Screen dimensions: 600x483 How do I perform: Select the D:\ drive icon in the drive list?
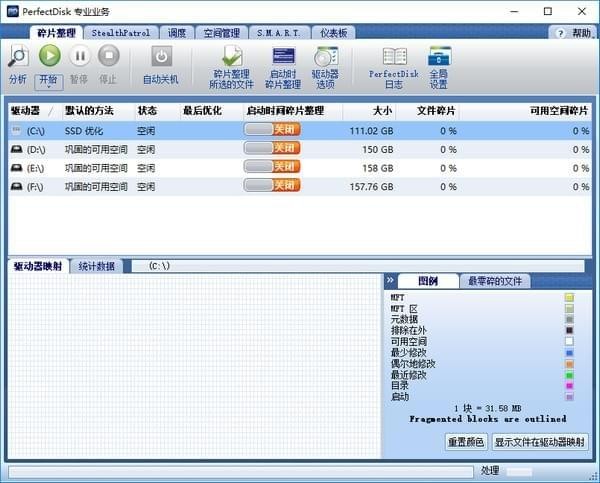pyautogui.click(x=16, y=149)
